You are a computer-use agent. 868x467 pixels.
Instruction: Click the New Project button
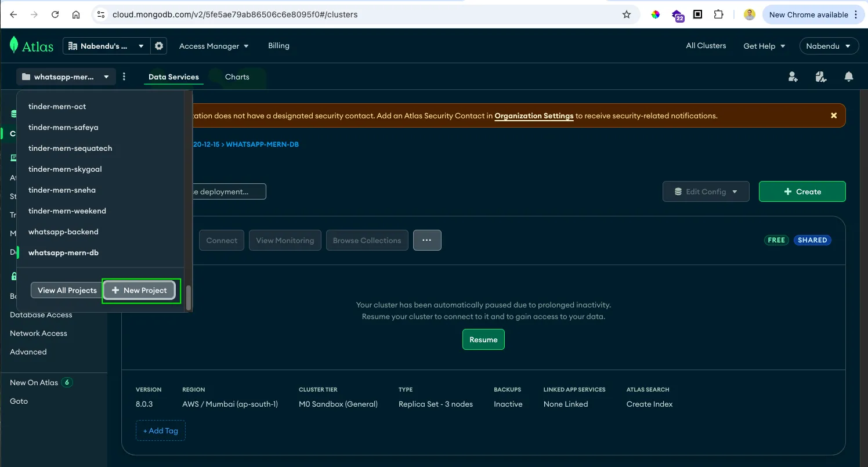pyautogui.click(x=139, y=290)
